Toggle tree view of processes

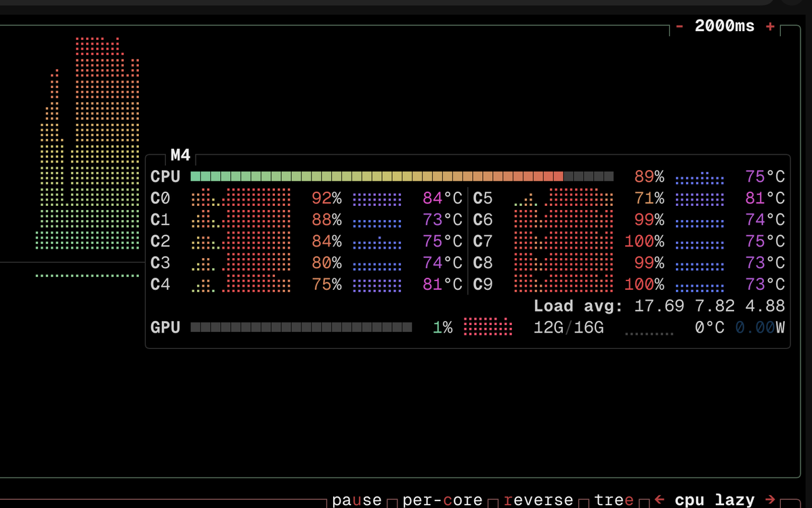tap(614, 501)
